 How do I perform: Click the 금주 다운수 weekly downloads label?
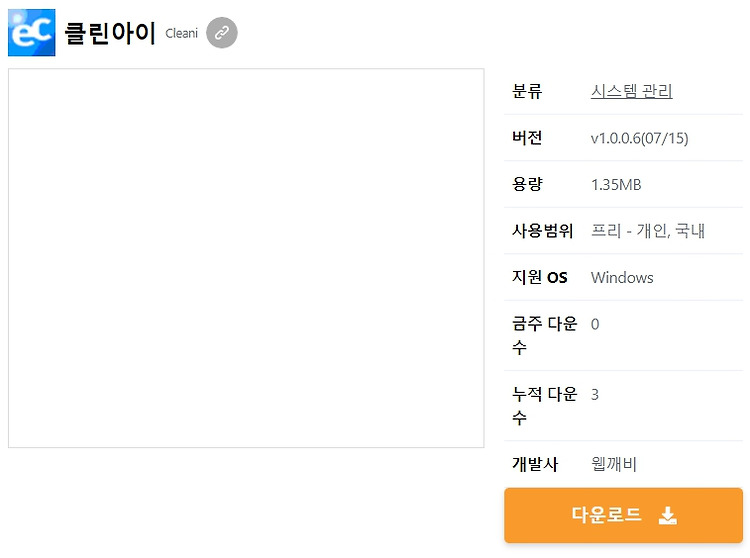click(544, 335)
